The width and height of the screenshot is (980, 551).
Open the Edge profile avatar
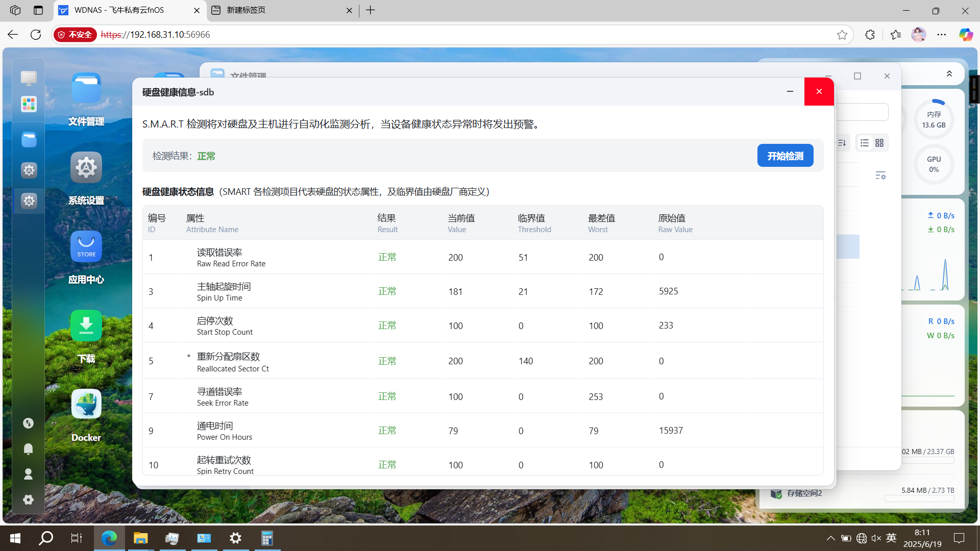point(919,35)
